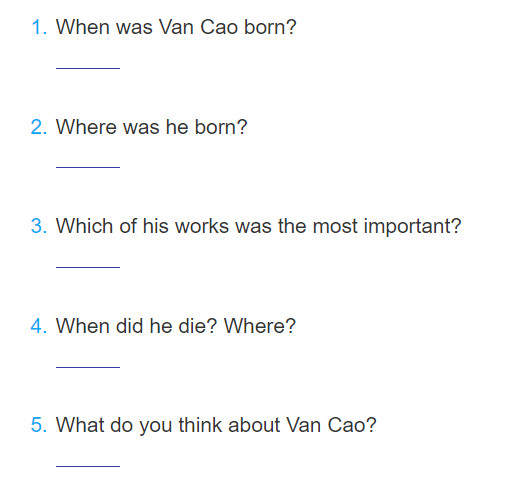Click the word "important?" in question 3
The image size is (513, 481).
coord(413,227)
